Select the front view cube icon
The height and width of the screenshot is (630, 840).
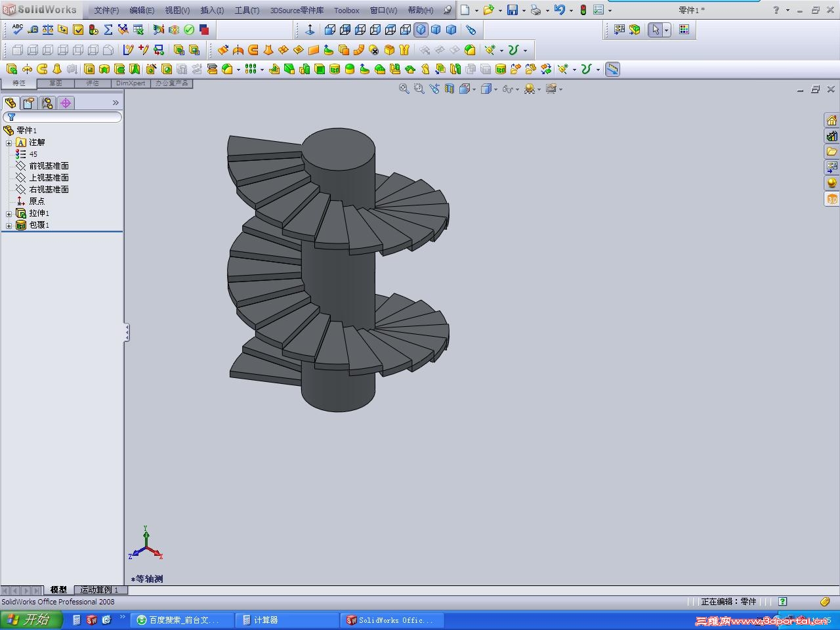pos(330,30)
